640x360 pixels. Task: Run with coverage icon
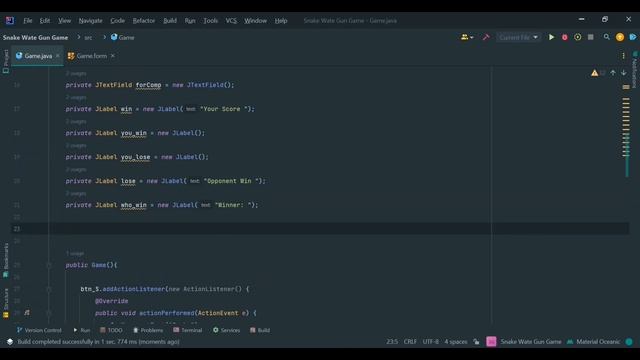click(x=578, y=37)
